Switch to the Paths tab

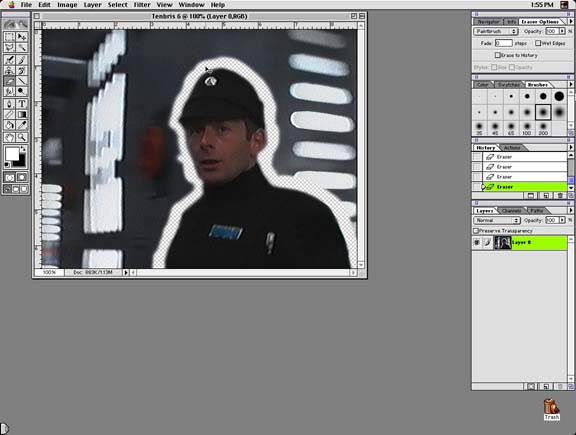coord(537,211)
